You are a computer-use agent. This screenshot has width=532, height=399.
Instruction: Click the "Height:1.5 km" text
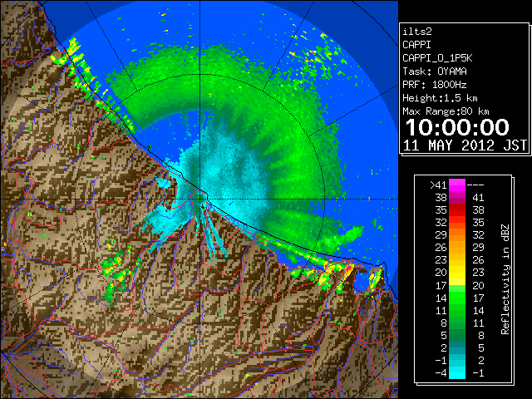[440, 98]
